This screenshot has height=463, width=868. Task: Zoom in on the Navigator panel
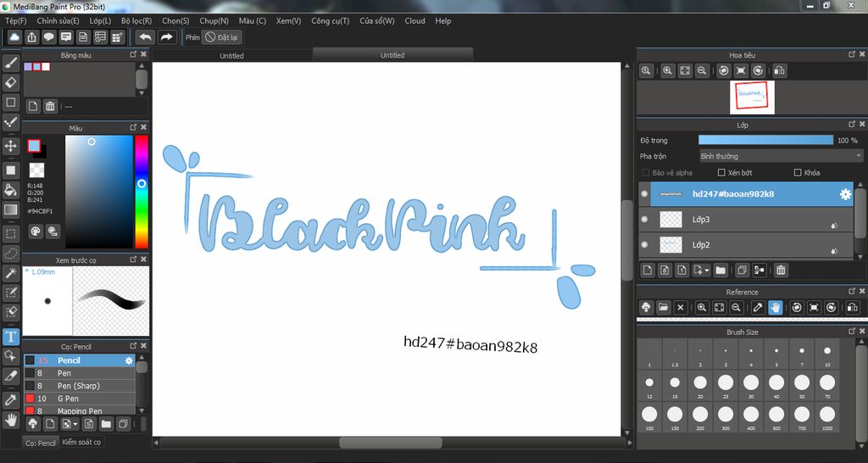pyautogui.click(x=668, y=70)
